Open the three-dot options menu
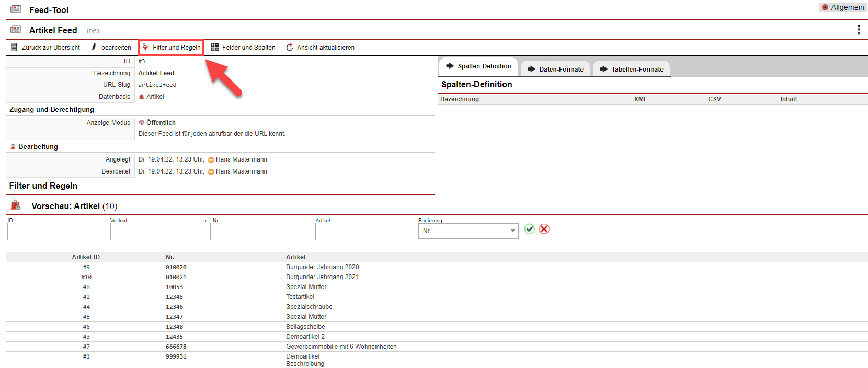 click(859, 30)
